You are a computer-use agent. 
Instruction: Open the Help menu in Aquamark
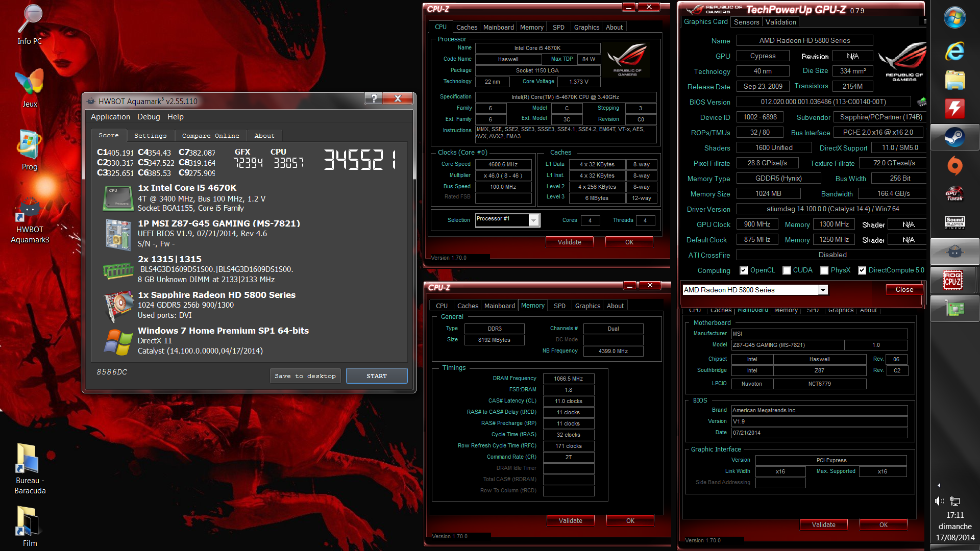click(176, 117)
